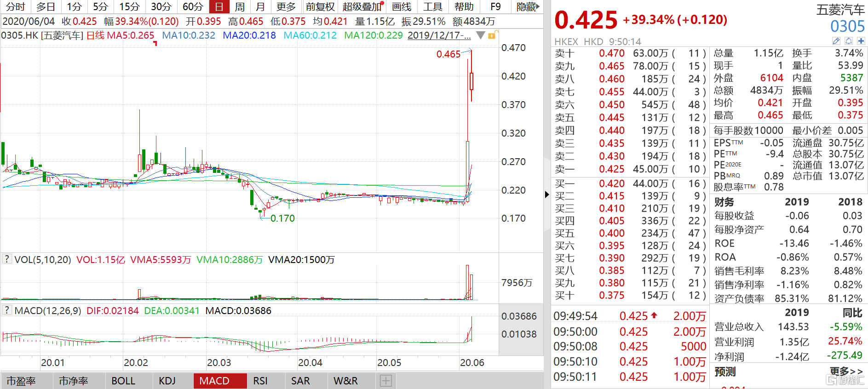
Task: Click the MA120:0.229 legend label
Action: point(374,35)
